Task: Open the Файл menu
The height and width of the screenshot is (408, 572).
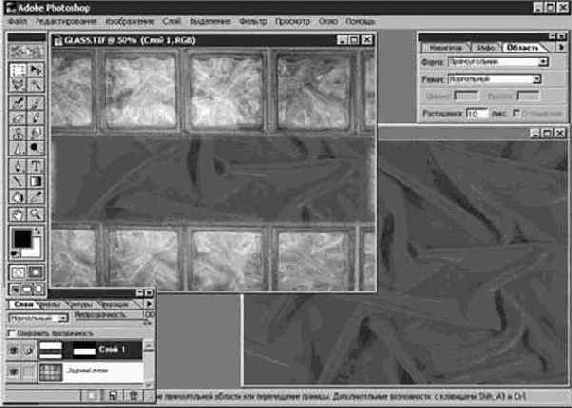Action: (x=17, y=21)
